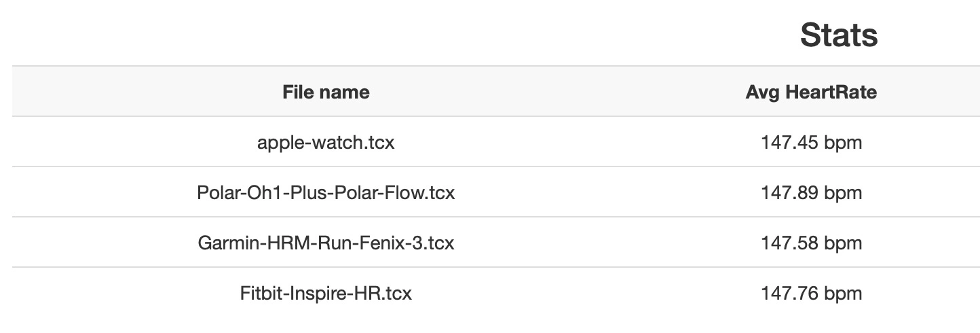Sort by the File name column header
The image size is (980, 333).
tap(326, 92)
